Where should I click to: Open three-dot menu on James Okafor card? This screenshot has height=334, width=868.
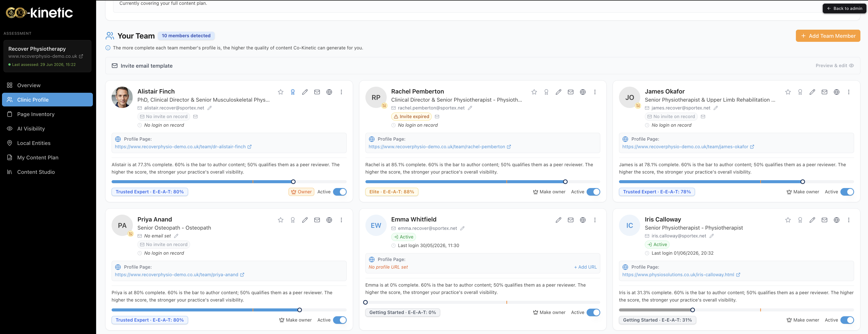pos(849,92)
